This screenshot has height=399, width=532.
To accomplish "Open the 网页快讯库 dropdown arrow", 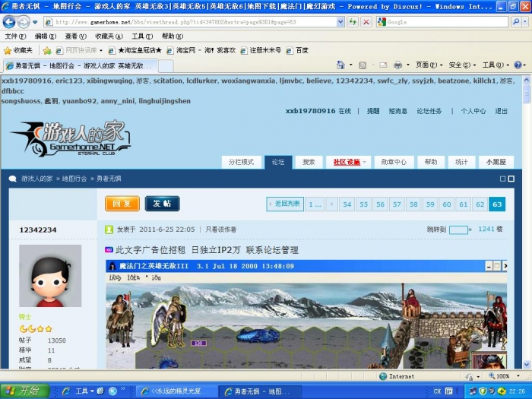I will (x=101, y=51).
